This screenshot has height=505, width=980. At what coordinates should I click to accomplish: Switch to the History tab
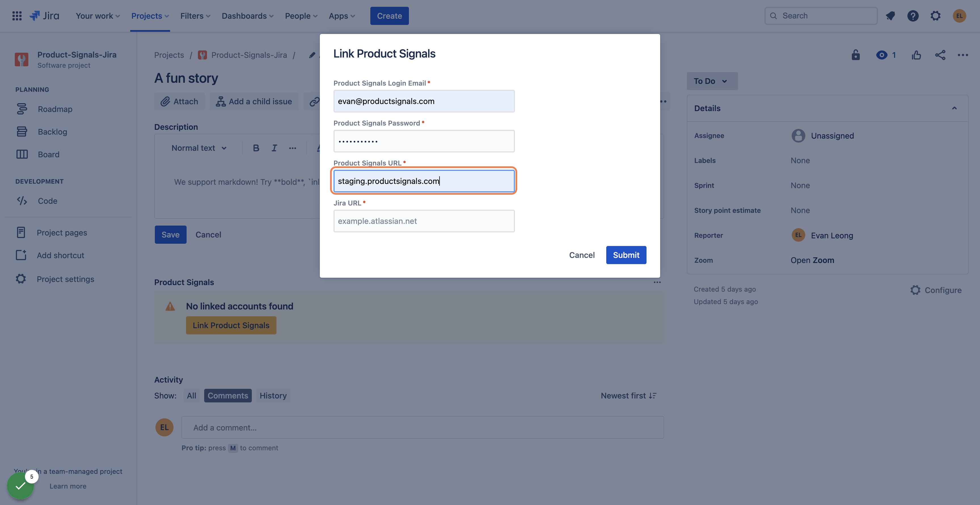point(273,396)
